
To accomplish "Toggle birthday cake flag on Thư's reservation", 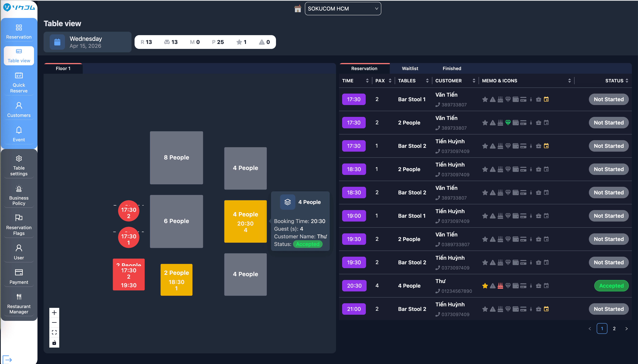I will pos(500,286).
